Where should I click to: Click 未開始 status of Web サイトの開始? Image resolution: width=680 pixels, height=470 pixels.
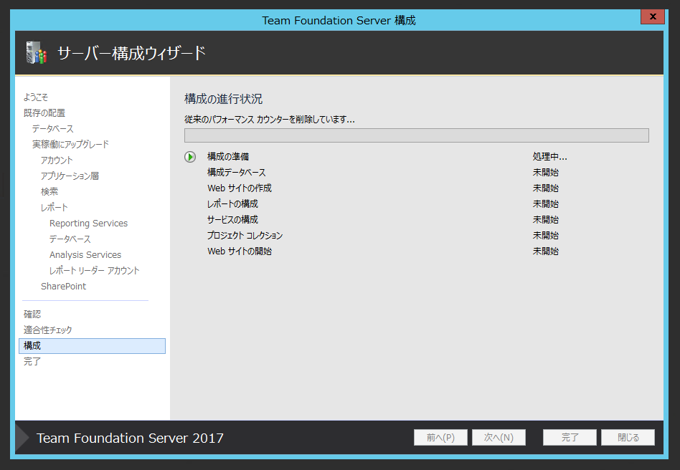pyautogui.click(x=546, y=251)
